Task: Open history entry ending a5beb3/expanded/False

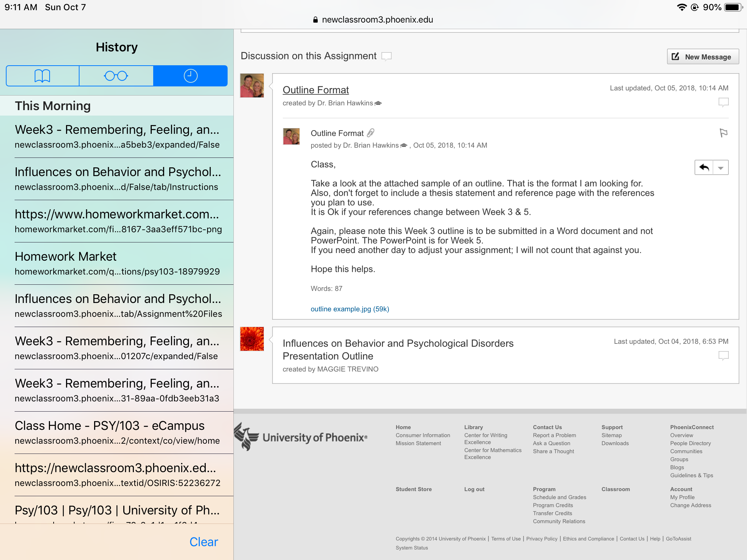Action: coord(117,137)
